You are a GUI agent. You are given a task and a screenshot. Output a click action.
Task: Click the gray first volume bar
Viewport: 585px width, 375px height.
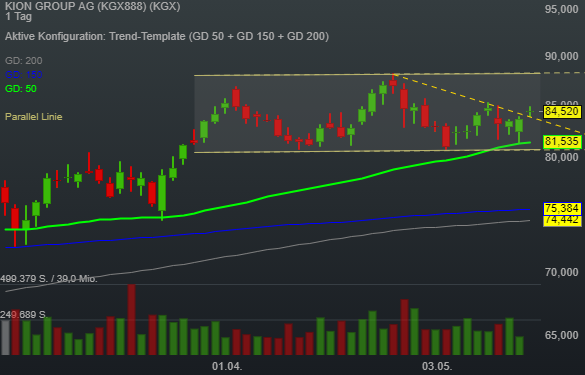pos(5,337)
